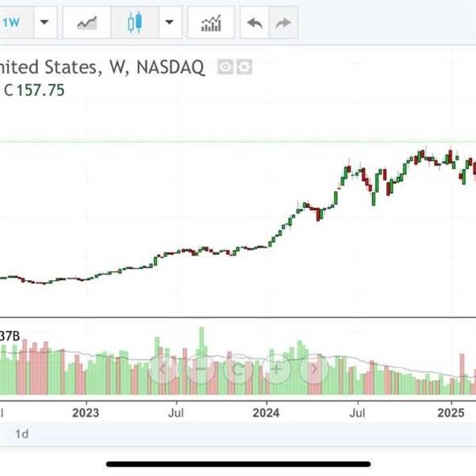Click the 2023 time axis label
476x476 pixels.
click(x=86, y=413)
